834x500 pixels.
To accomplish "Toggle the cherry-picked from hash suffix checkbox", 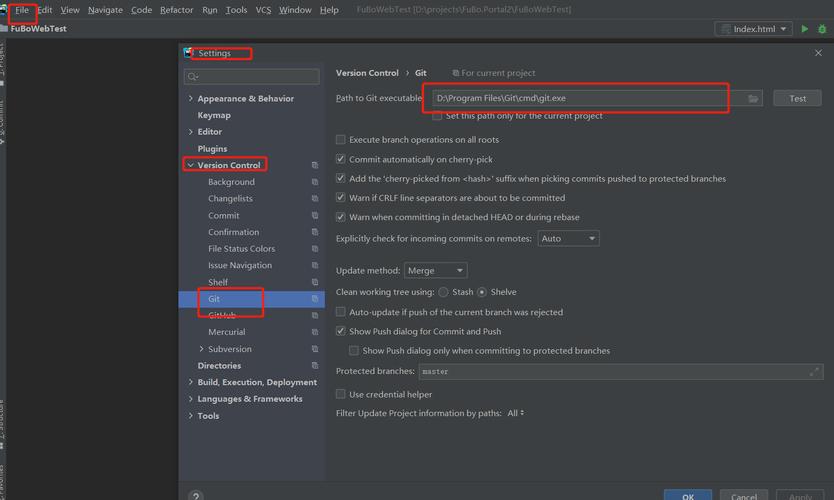I will [340, 178].
